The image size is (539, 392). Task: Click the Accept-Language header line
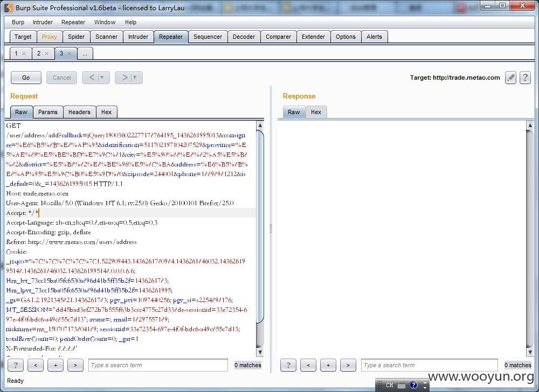(x=81, y=222)
